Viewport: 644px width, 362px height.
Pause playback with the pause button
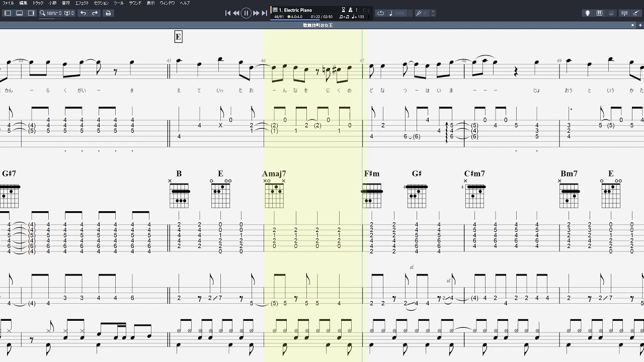click(246, 13)
